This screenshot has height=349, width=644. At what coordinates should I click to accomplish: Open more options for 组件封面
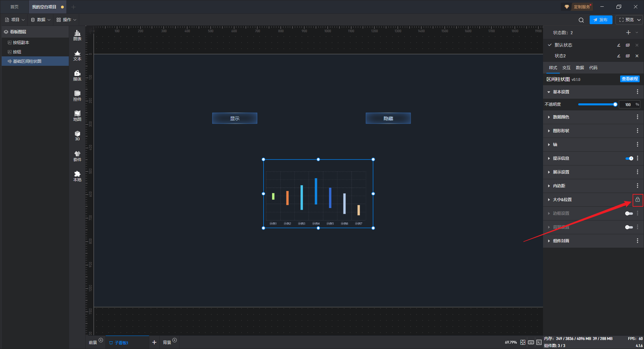(x=638, y=241)
